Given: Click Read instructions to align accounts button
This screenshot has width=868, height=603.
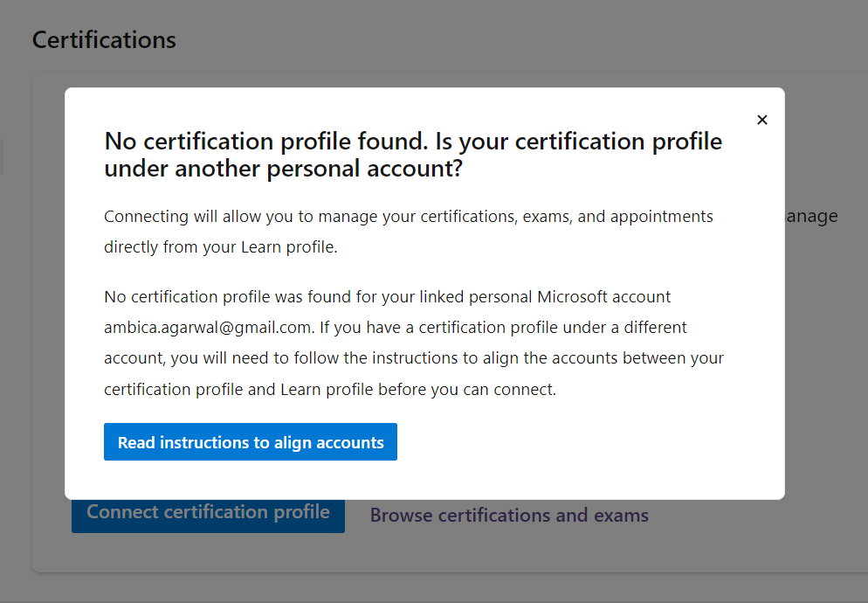Looking at the screenshot, I should tap(251, 442).
